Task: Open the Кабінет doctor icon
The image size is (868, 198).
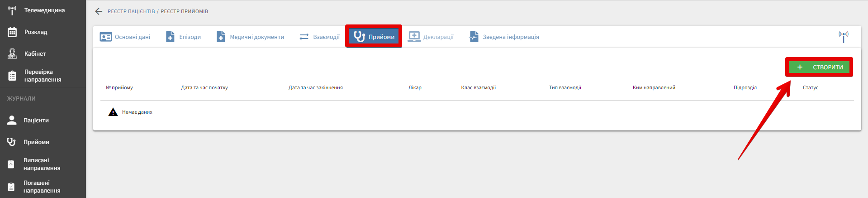Action: point(12,54)
